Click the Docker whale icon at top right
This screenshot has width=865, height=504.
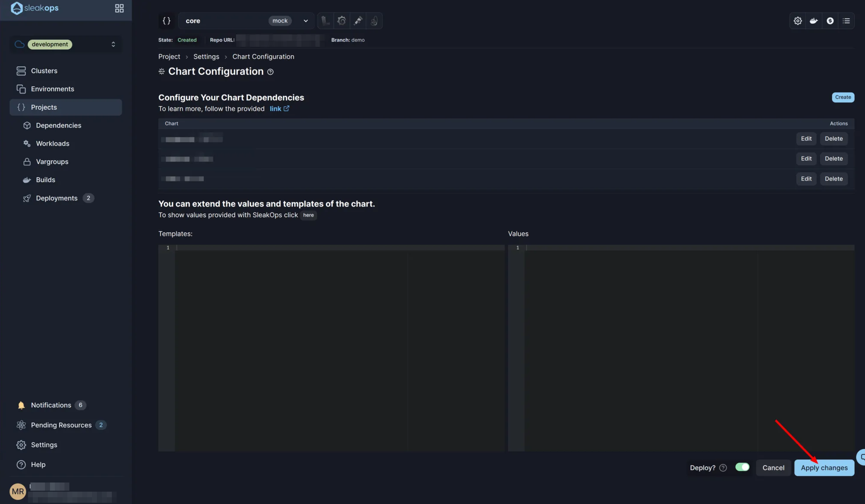point(814,21)
